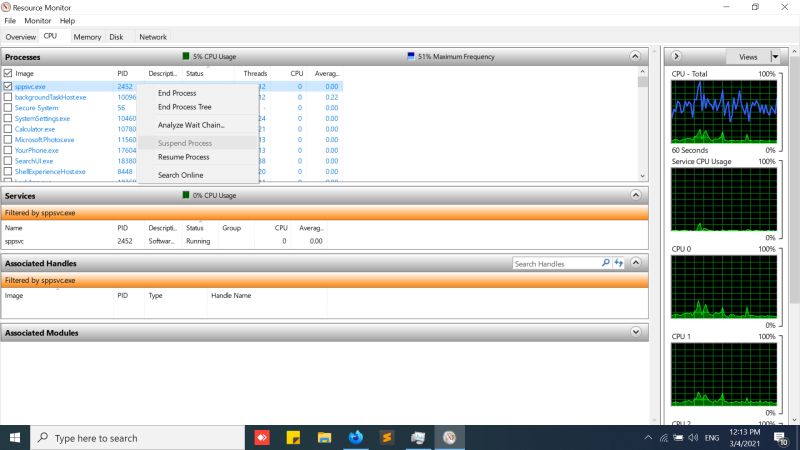Check the Secure System checkbox
The width and height of the screenshot is (800, 450).
[x=8, y=108]
